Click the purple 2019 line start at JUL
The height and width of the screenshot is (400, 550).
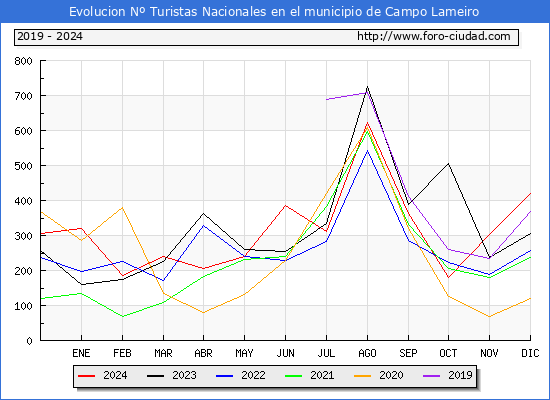(x=326, y=100)
